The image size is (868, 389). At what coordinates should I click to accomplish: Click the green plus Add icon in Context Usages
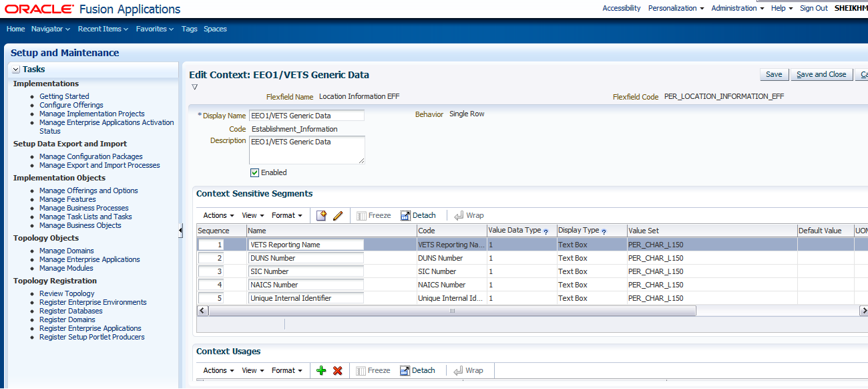coord(321,370)
